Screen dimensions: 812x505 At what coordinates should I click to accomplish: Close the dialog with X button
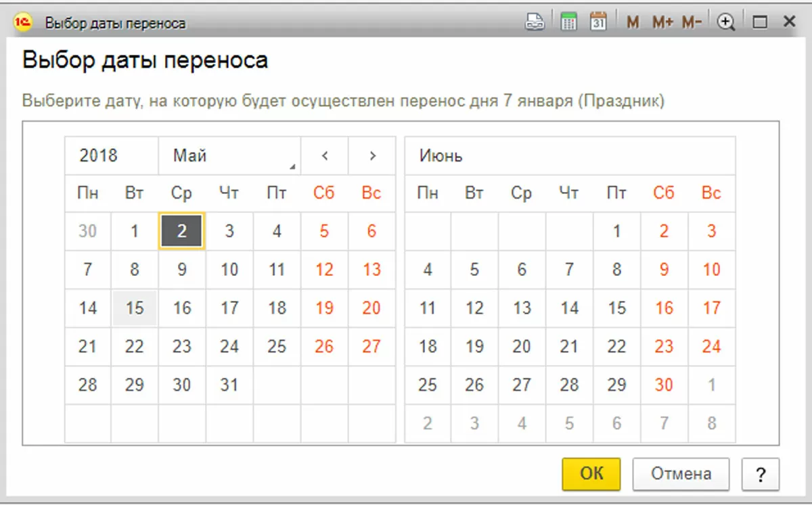789,22
